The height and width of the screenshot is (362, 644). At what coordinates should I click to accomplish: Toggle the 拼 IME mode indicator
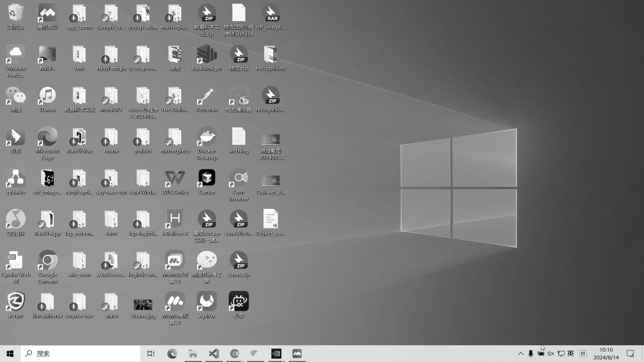coord(583,354)
